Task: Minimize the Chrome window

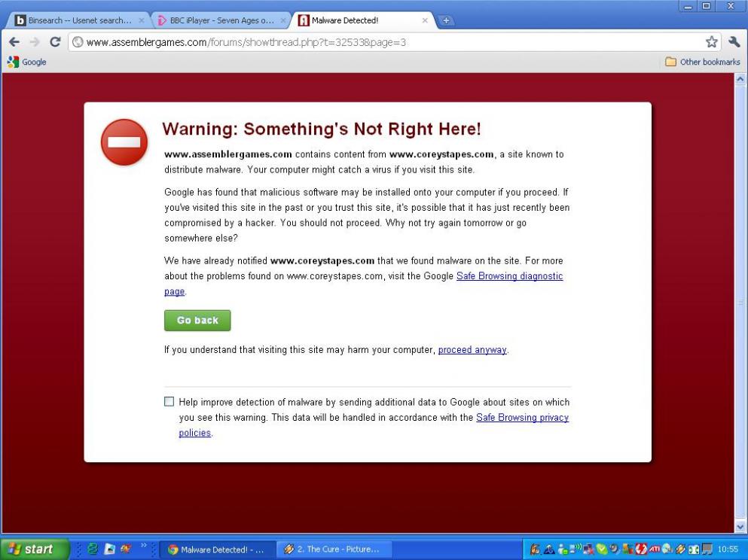Action: (688, 7)
